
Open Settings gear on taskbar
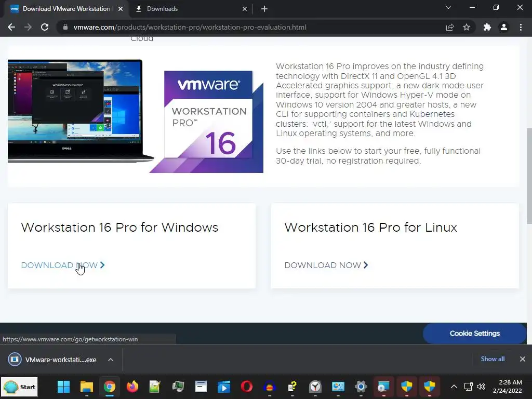361,387
